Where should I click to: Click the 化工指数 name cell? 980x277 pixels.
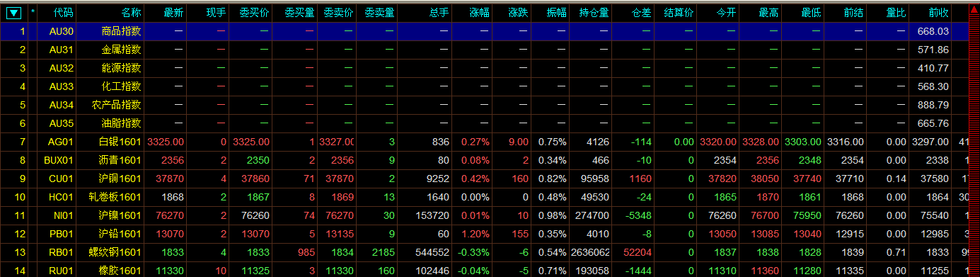click(x=122, y=86)
